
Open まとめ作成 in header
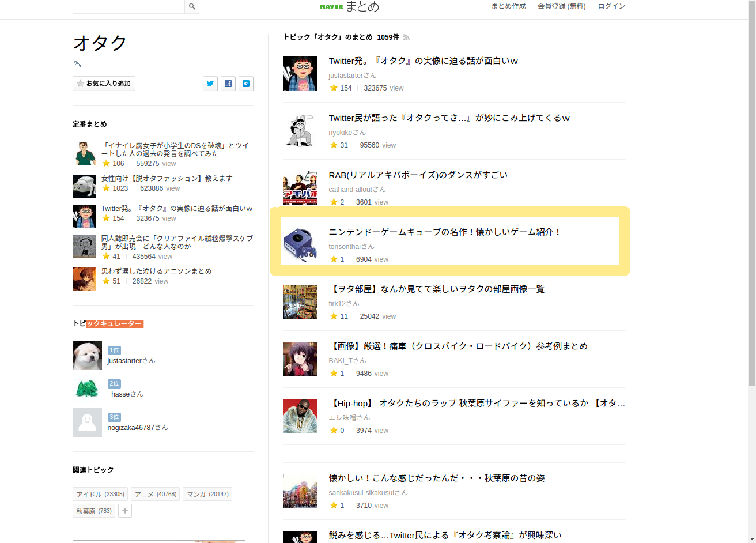pyautogui.click(x=508, y=6)
